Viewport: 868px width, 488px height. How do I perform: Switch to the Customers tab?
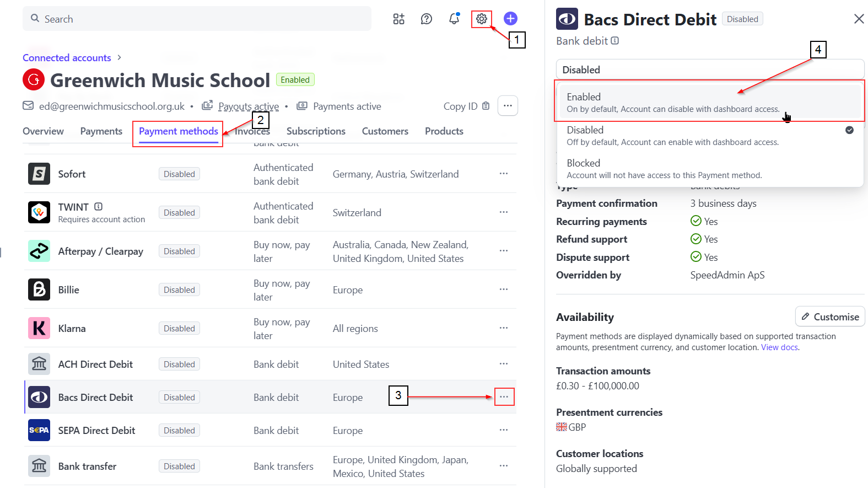(x=385, y=131)
